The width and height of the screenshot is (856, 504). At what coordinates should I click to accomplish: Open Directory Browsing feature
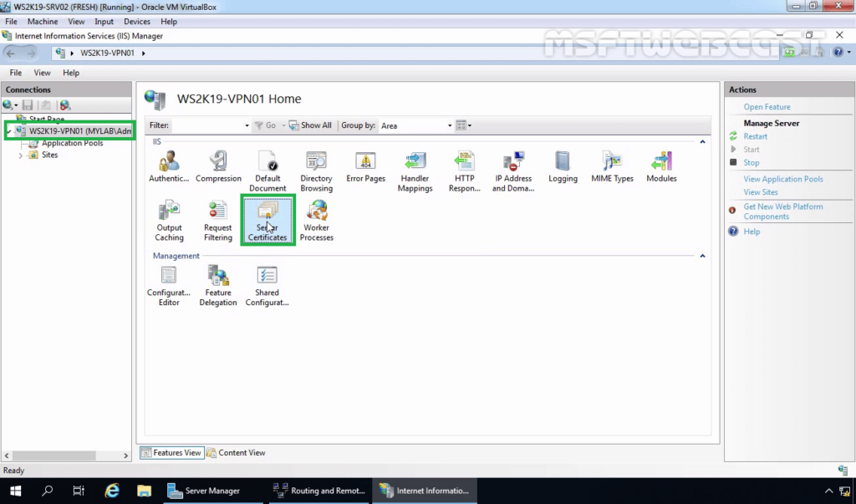click(316, 171)
